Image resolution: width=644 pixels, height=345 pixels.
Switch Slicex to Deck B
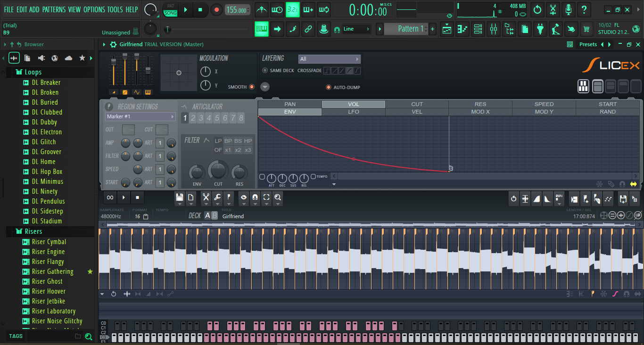(215, 215)
